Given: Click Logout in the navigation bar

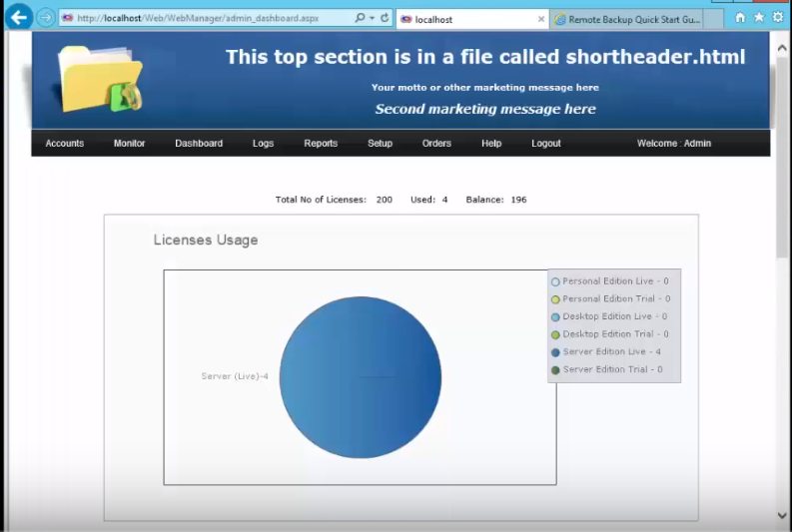Looking at the screenshot, I should (546, 144).
